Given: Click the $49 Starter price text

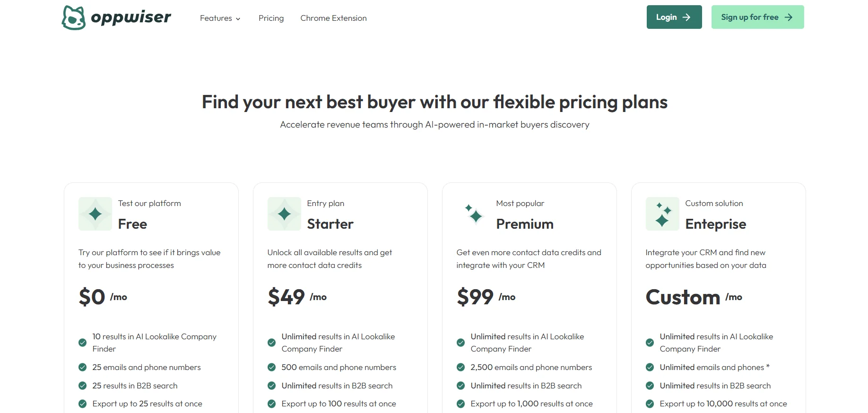Looking at the screenshot, I should click(x=286, y=297).
